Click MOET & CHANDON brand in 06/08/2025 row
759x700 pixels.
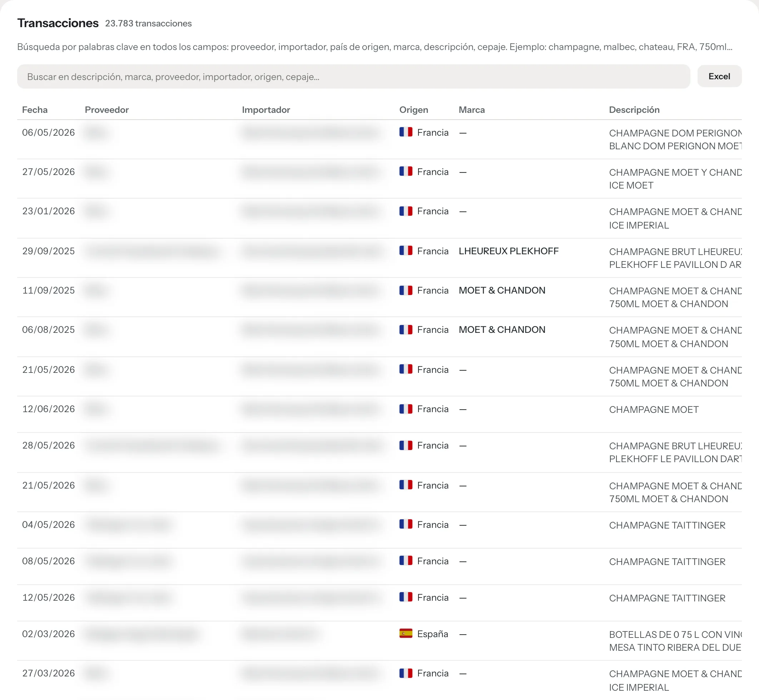tap(502, 330)
